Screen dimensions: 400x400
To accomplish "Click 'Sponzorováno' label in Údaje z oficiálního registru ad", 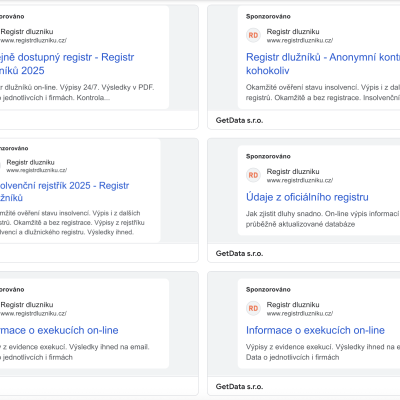I will 268,156.
